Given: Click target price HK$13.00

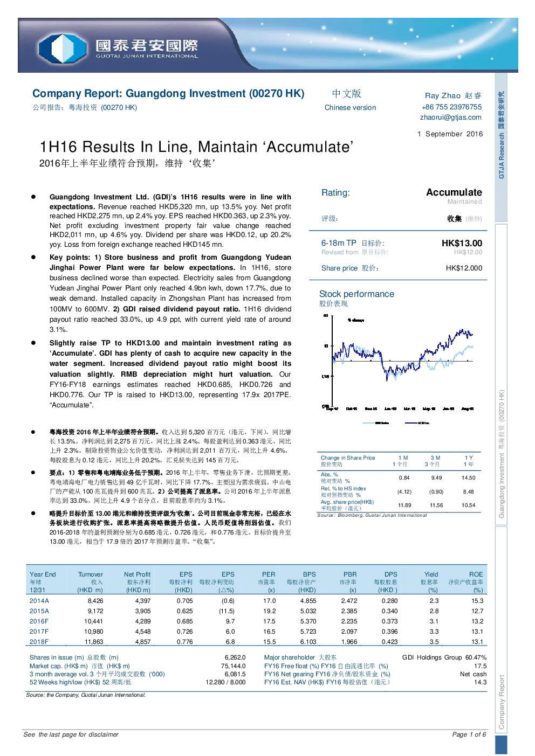Looking at the screenshot, I should point(462,244).
